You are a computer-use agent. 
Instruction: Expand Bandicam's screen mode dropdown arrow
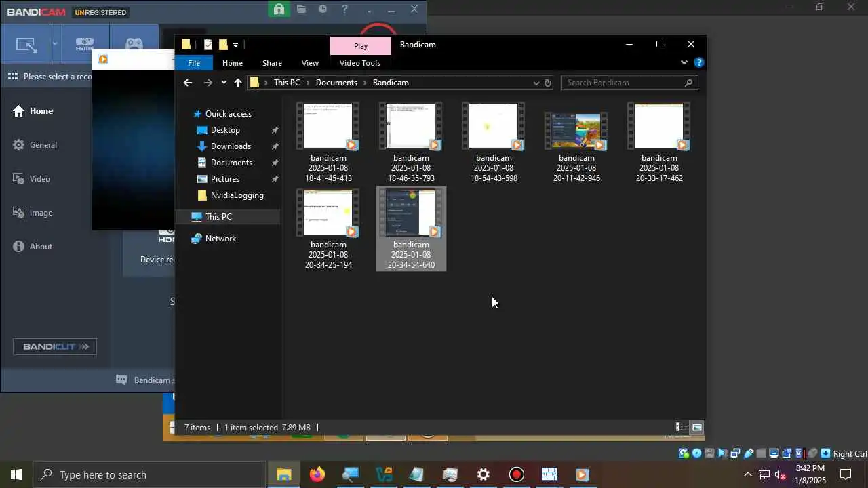54,45
